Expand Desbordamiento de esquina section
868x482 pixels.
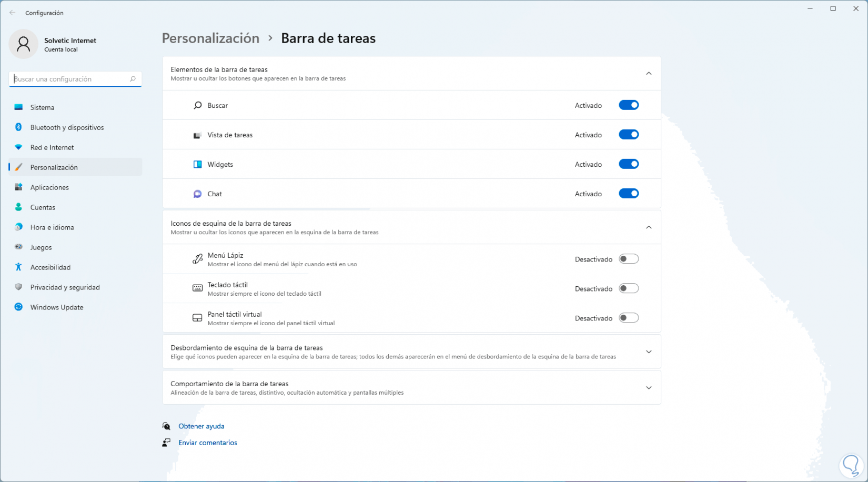pos(649,352)
